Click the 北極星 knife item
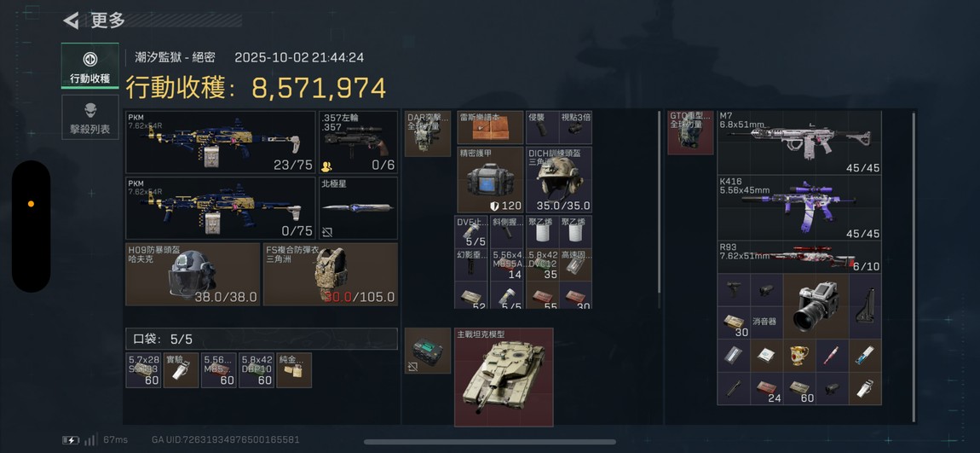Viewport: 980px width, 453px height. point(359,207)
